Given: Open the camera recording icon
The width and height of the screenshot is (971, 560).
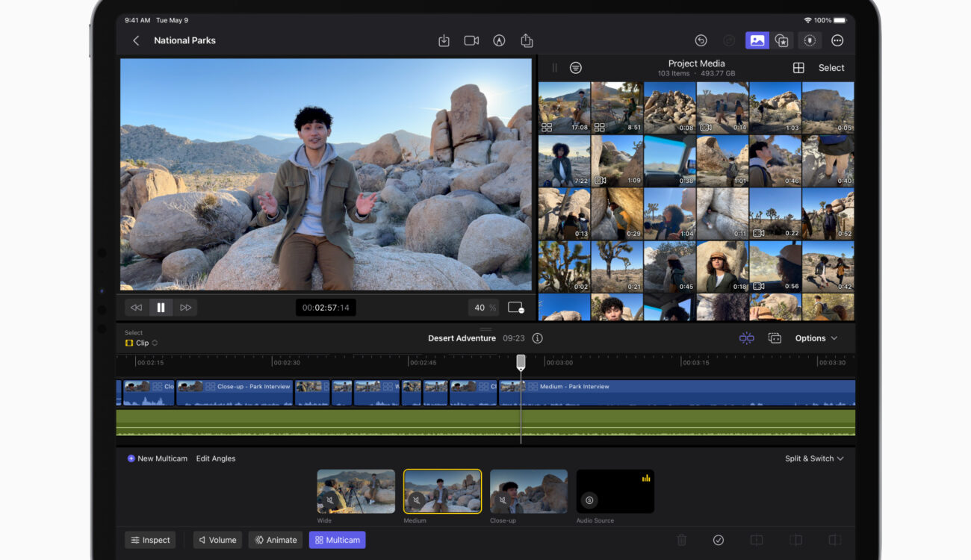Looking at the screenshot, I should [x=471, y=41].
